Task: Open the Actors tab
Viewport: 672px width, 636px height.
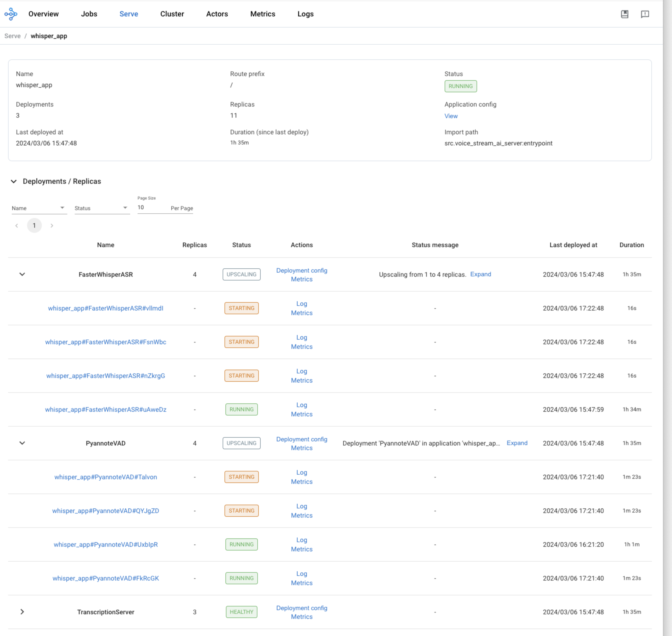Action: [217, 14]
